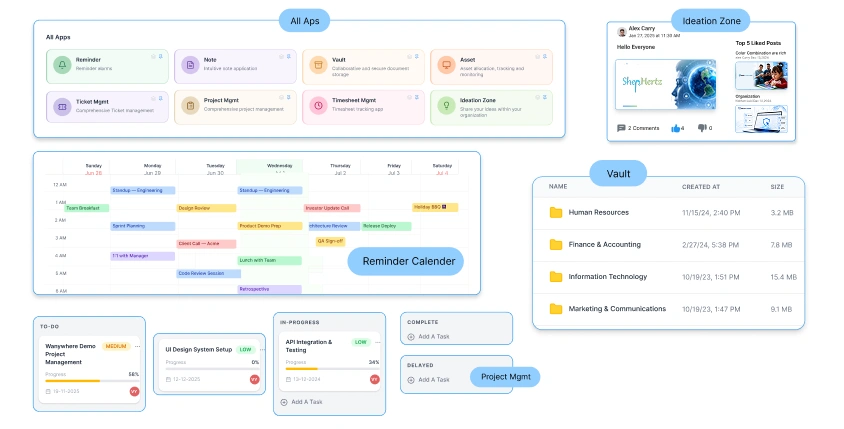Screen dimensions: 844x429
Task: Open the Note app document icon
Action: [190, 65]
